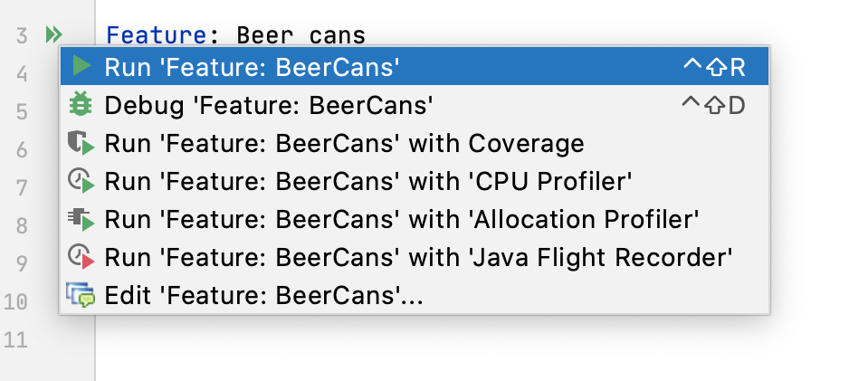Click line number 11 in gutter

click(x=16, y=339)
